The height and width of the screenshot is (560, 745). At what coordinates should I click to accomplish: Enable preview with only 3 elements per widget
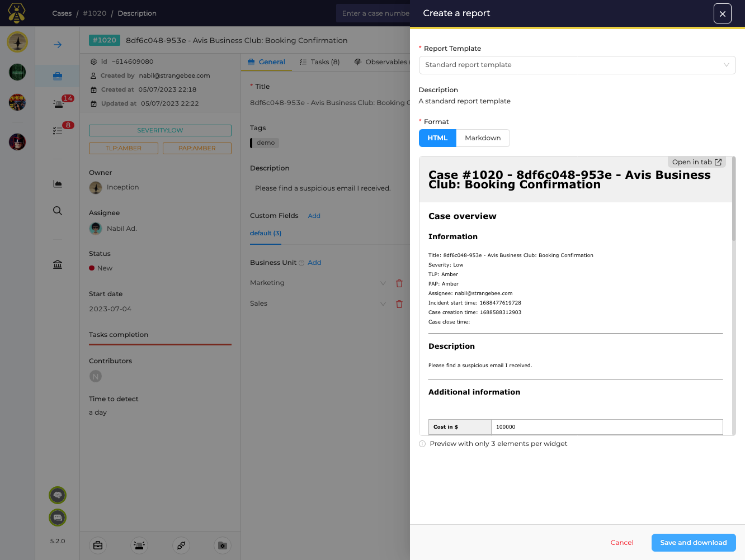(422, 444)
